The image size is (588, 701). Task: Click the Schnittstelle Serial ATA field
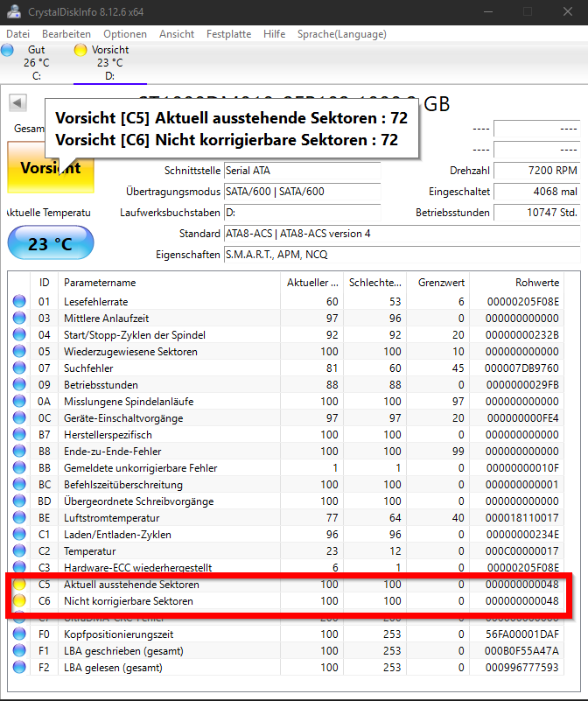point(302,171)
